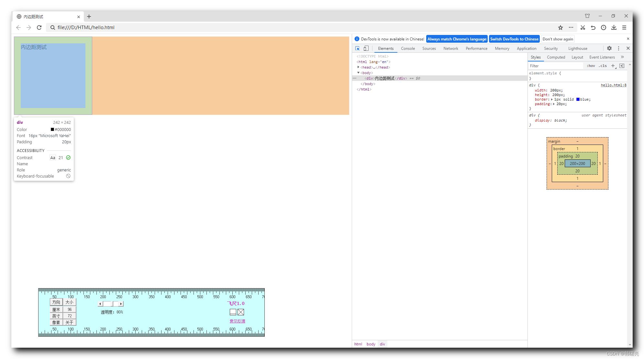This screenshot has width=644, height=359.
Task: Click the Styles Filter input field
Action: point(556,66)
